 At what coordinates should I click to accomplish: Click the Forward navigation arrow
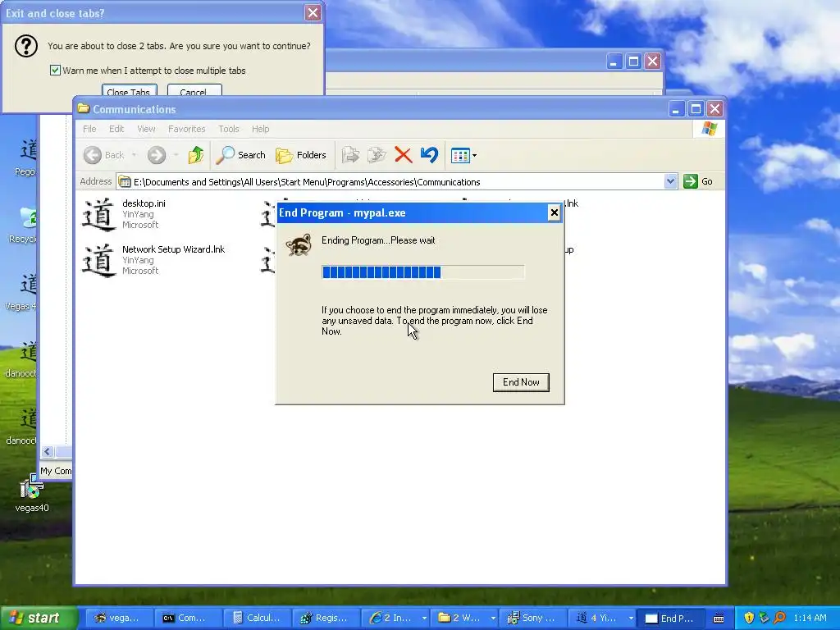(157, 155)
